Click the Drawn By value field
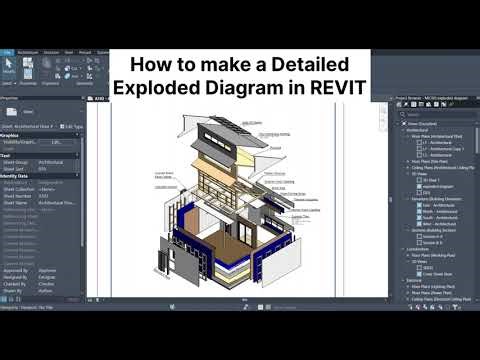This screenshot has width=480, height=360. tap(59, 291)
